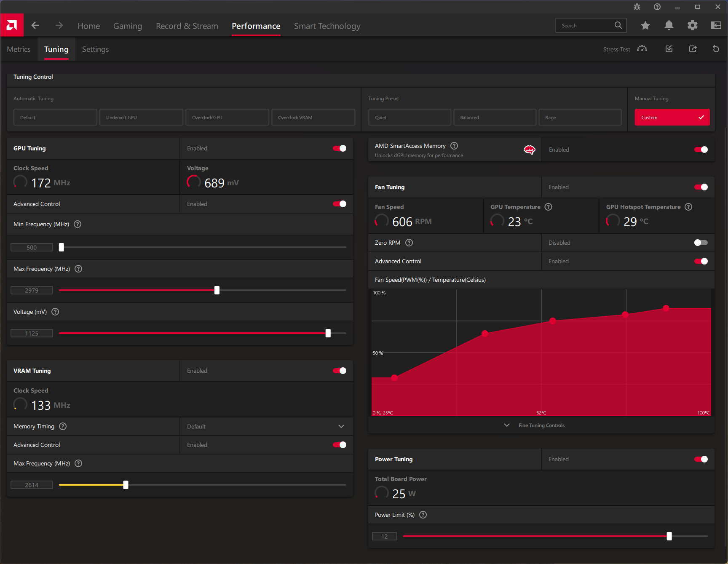The height and width of the screenshot is (564, 728).
Task: Select Quiet tuning preset
Action: point(410,117)
